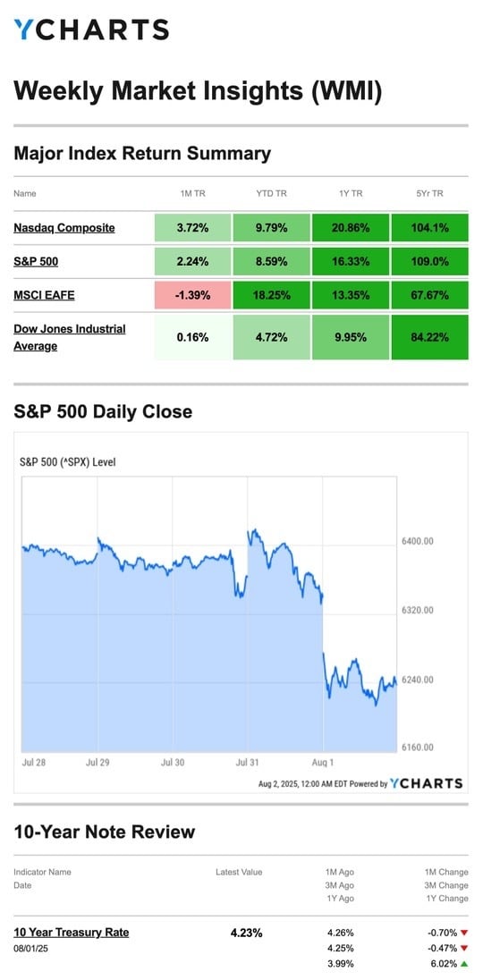Open the S&P 500 index link
Viewport: 483px width, 980px height.
pyautogui.click(x=36, y=261)
